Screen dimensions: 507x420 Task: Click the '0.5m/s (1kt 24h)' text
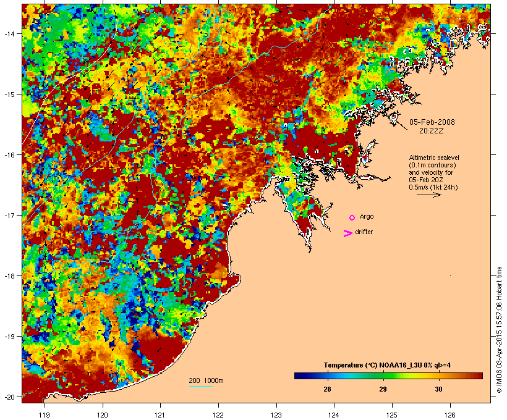[433, 187]
